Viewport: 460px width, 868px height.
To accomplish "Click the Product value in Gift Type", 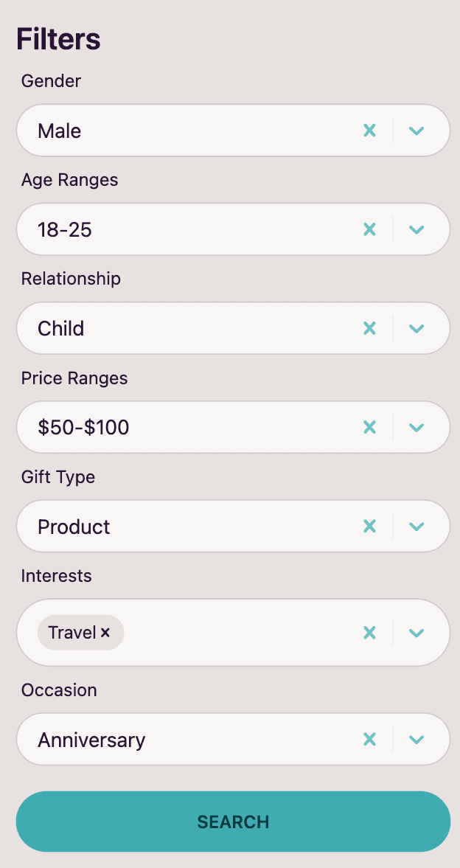I will 74,527.
